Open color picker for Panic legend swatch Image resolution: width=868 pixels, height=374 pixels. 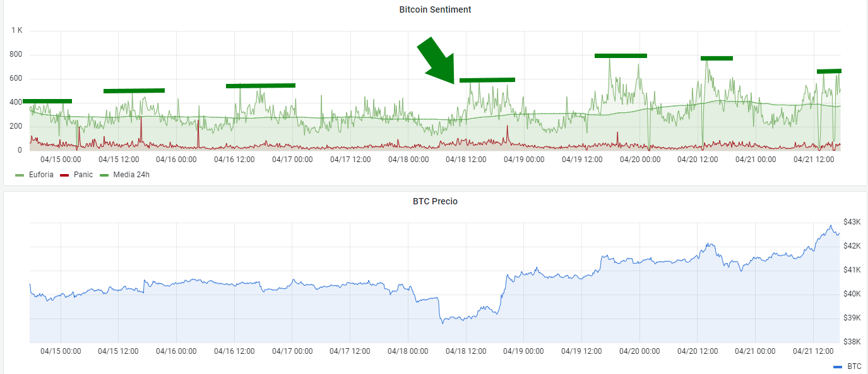click(x=65, y=175)
